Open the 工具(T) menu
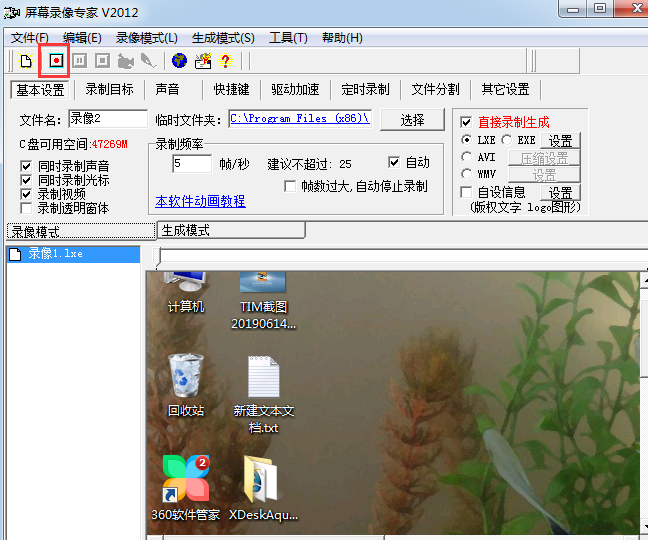The image size is (648, 540). pos(288,38)
